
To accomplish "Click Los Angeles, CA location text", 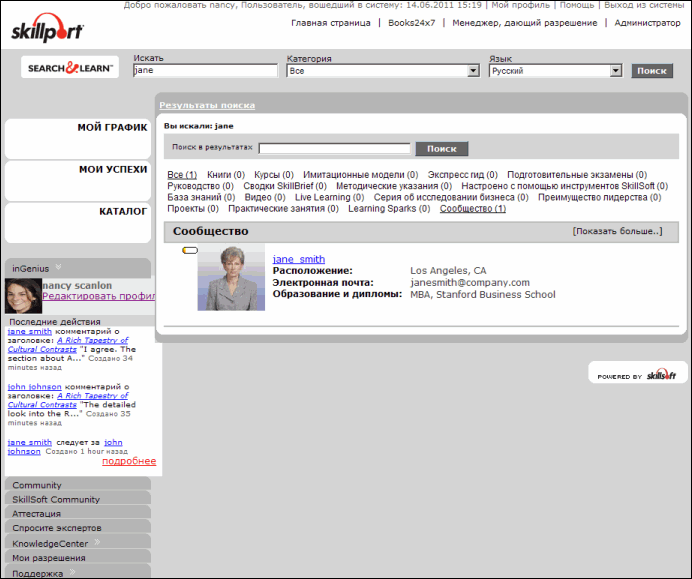I will (448, 271).
